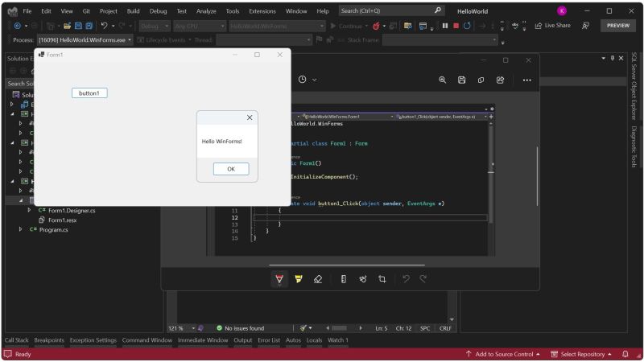Screen dimensions: 644x362
Task: Click the Save icon in Visual Studio toolbar
Action: (x=78, y=26)
